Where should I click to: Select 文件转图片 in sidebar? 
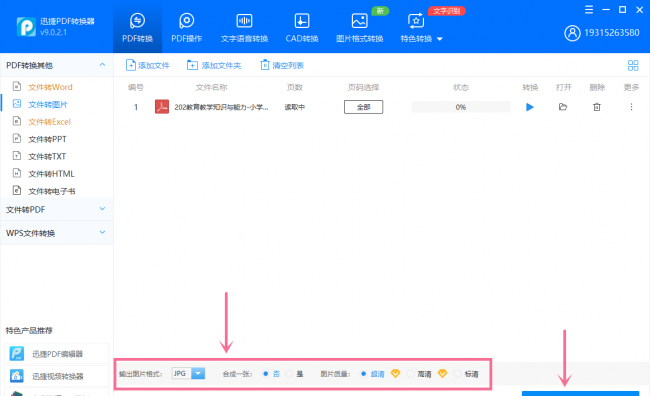point(48,104)
